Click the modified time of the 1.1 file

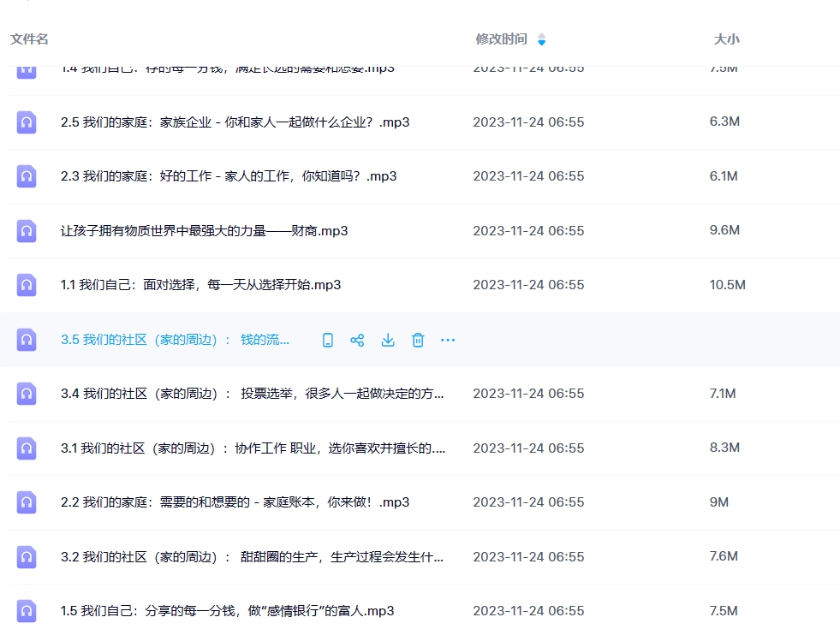(x=529, y=285)
